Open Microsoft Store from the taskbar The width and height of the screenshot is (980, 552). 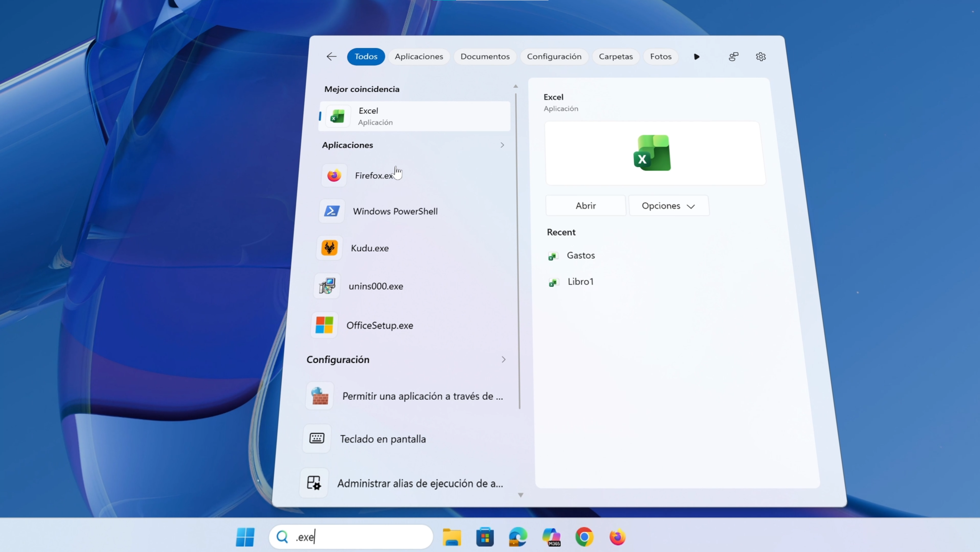click(x=485, y=537)
